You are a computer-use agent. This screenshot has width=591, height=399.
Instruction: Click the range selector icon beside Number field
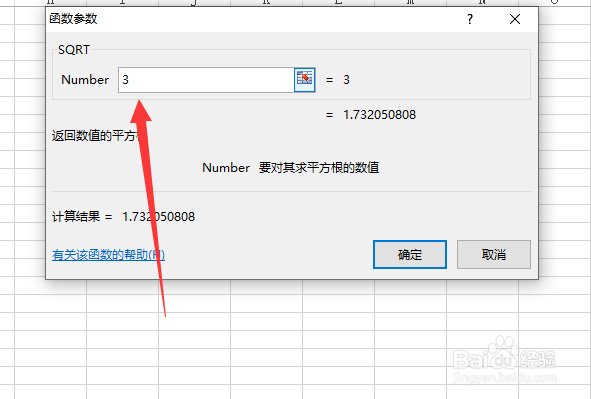(x=305, y=79)
